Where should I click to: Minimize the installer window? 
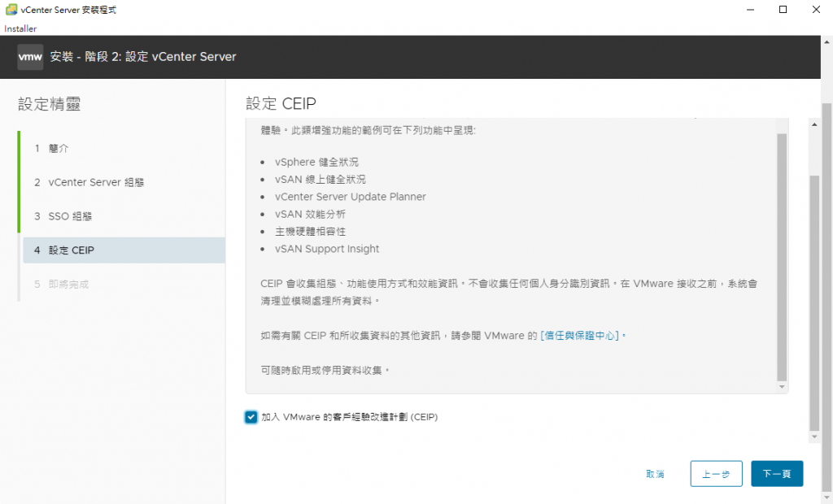(750, 10)
